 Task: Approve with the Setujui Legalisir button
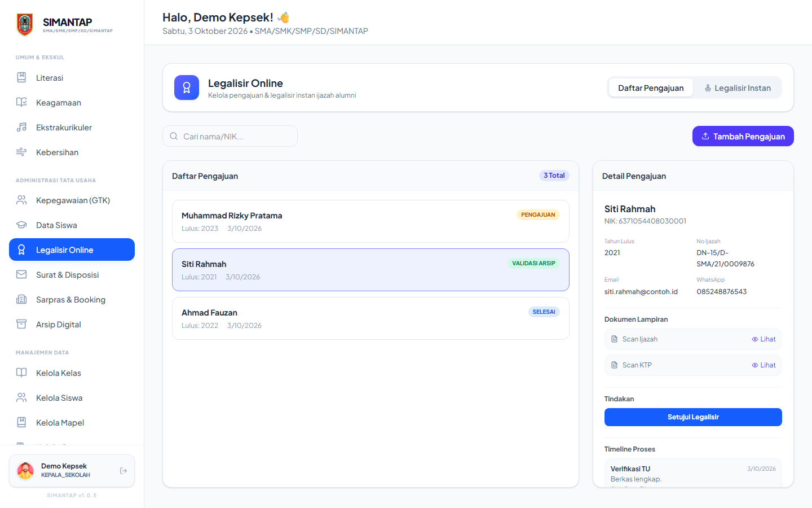[x=693, y=417]
